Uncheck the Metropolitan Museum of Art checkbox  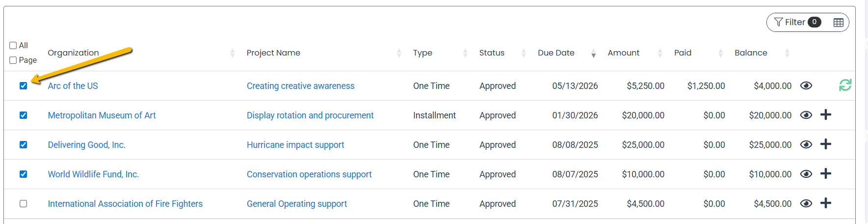(23, 115)
